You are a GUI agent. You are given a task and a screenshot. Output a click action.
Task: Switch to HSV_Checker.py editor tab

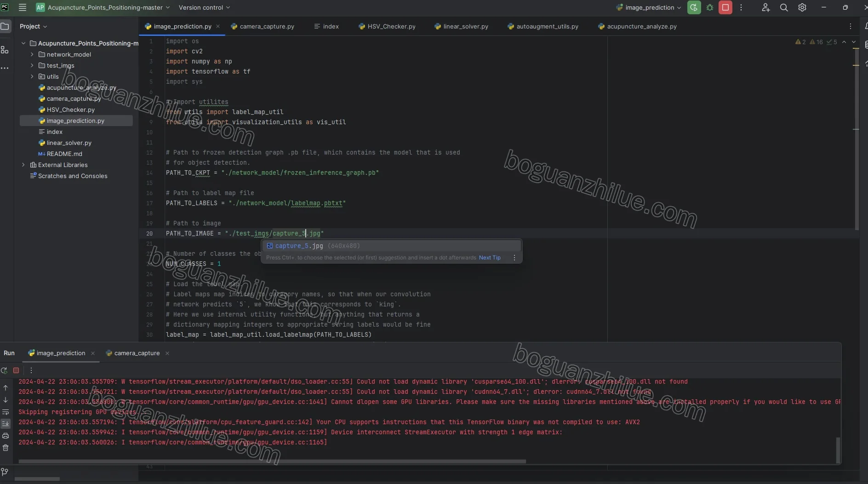pyautogui.click(x=387, y=26)
